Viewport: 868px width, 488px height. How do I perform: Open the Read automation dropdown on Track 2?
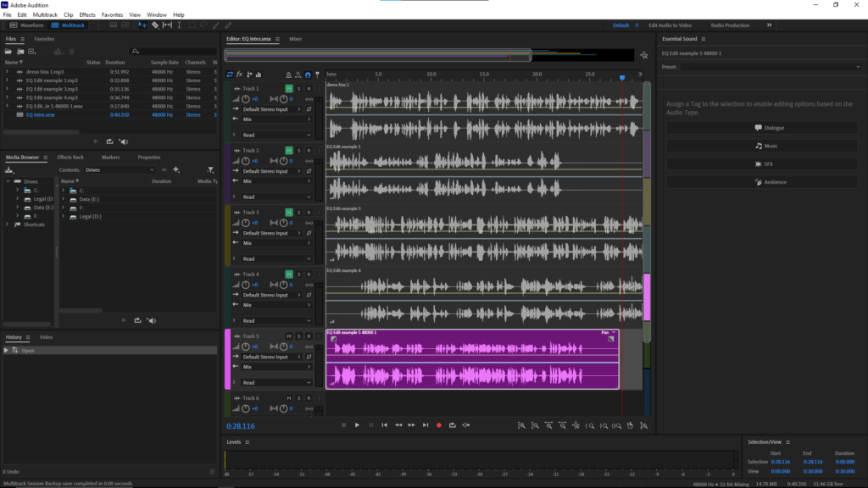pos(276,197)
